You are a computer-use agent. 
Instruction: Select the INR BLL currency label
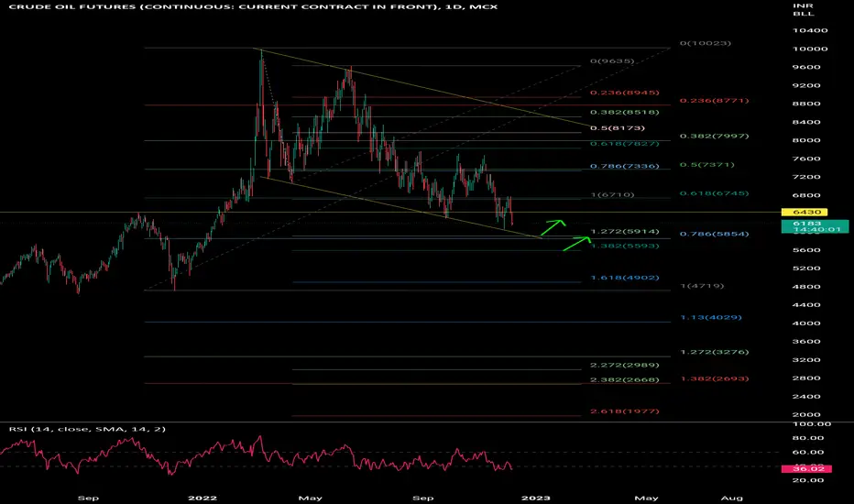[804, 10]
